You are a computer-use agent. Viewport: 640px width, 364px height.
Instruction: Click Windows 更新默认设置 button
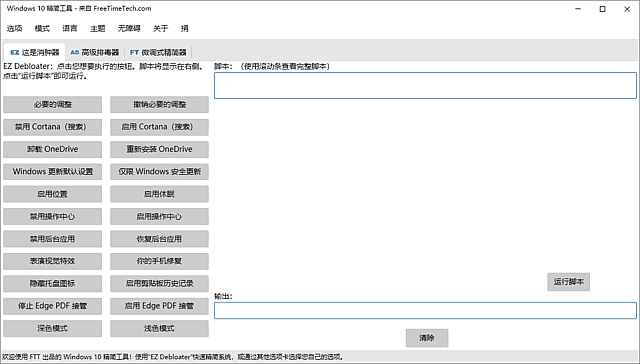(53, 172)
